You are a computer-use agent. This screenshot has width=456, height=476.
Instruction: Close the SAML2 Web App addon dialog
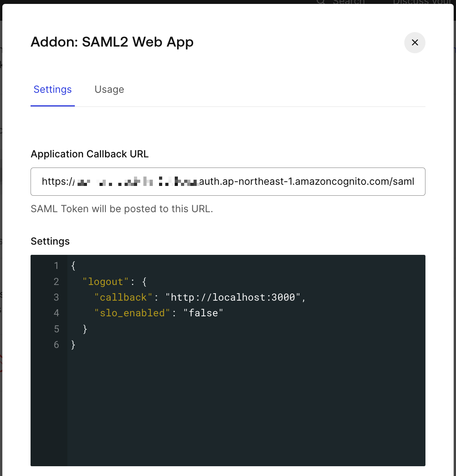point(414,43)
